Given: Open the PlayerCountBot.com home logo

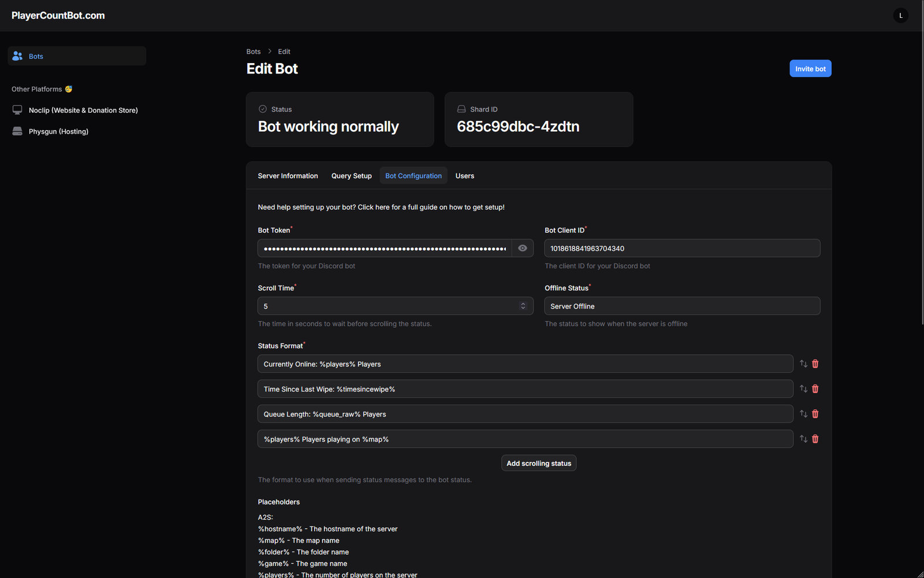Looking at the screenshot, I should [58, 16].
